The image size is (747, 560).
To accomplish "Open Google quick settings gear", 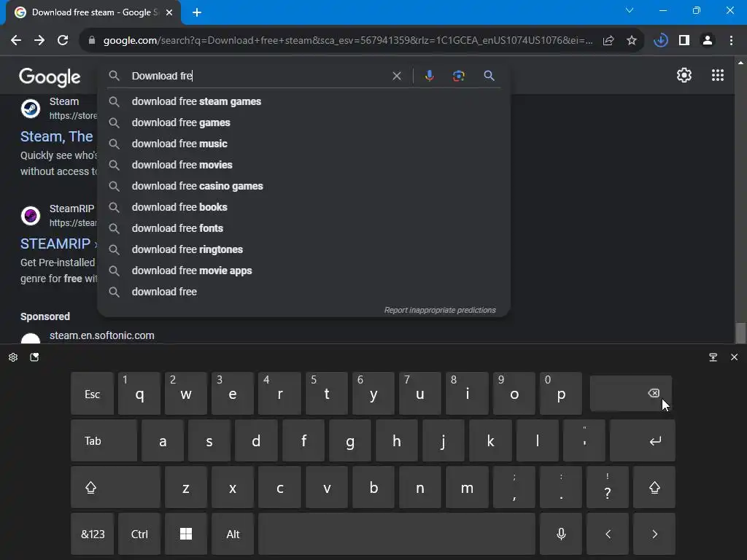I will pos(684,75).
